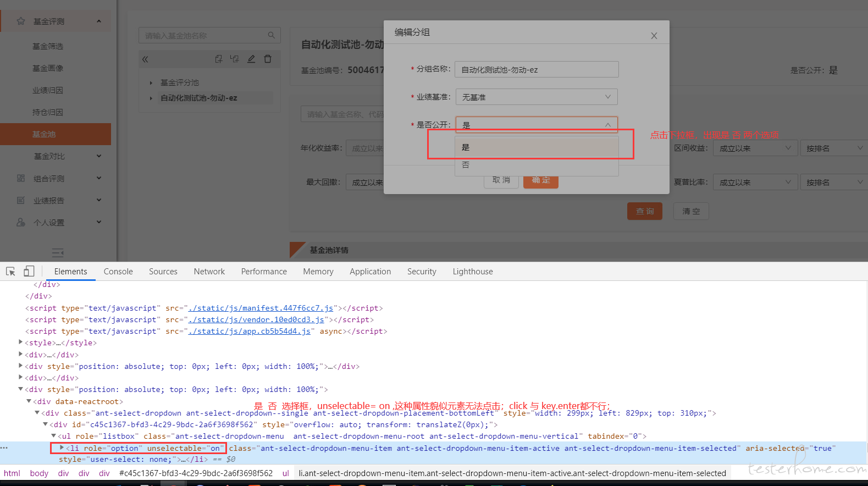
Task: Expand the collapsed style node in the DOM tree
Action: coord(21,343)
